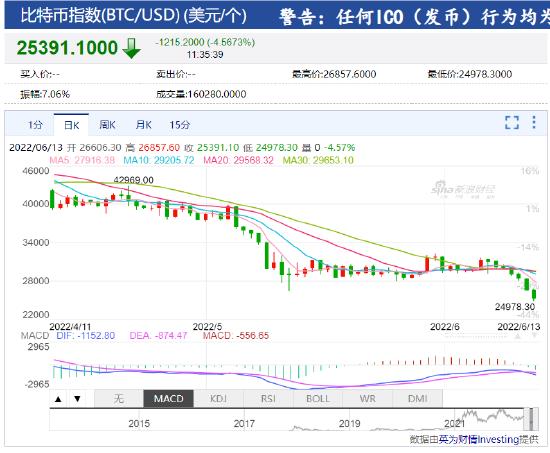Click the 比特币指数(BTC/USD) title
The width and height of the screenshot is (550, 453).
tap(133, 15)
